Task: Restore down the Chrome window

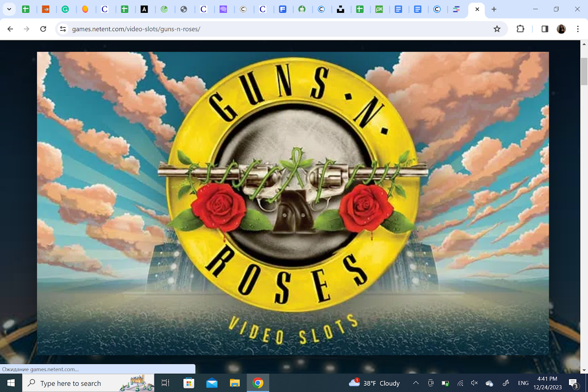Action: coord(556,9)
